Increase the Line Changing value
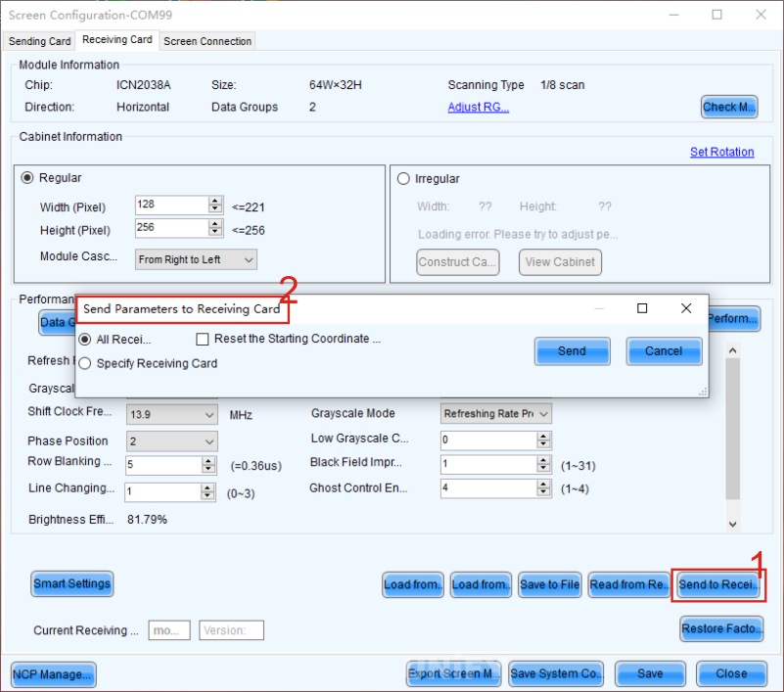Image resolution: width=784 pixels, height=692 pixels. (x=208, y=488)
